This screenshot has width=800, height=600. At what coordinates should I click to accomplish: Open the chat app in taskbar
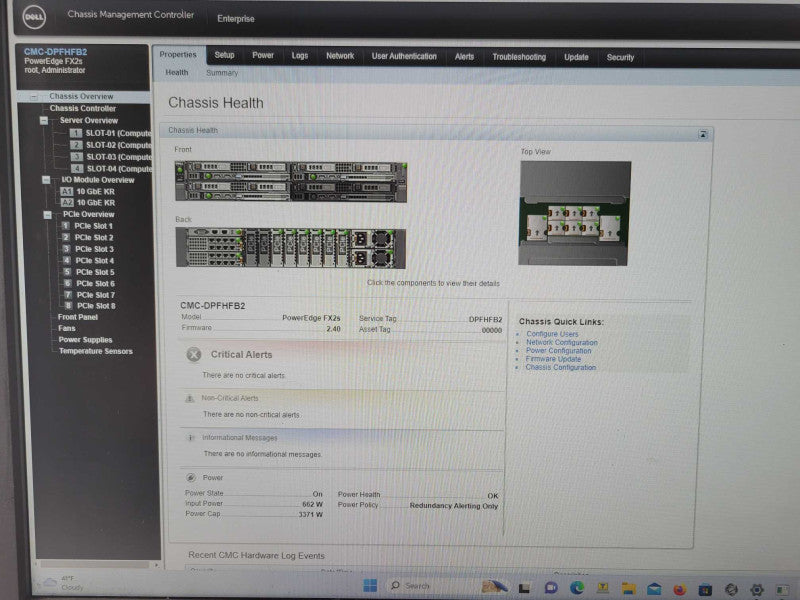551,588
